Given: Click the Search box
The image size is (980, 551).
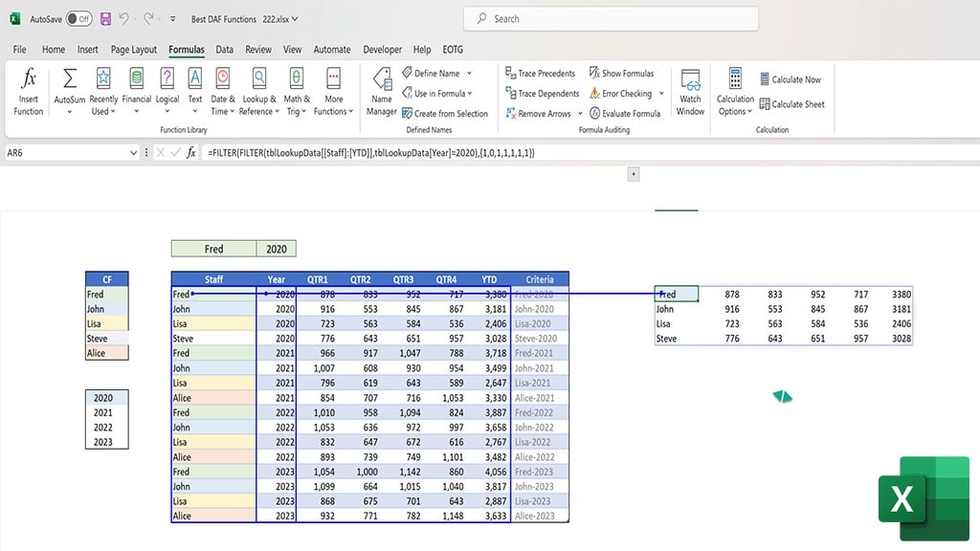Looking at the screenshot, I should [x=611, y=19].
